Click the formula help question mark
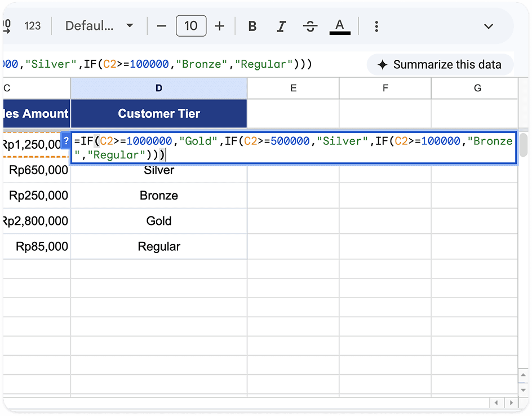The height and width of the screenshot is (416, 532). (66, 140)
